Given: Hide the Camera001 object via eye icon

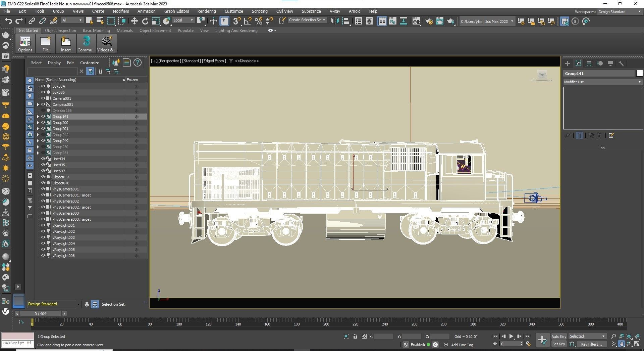Looking at the screenshot, I should [43, 98].
